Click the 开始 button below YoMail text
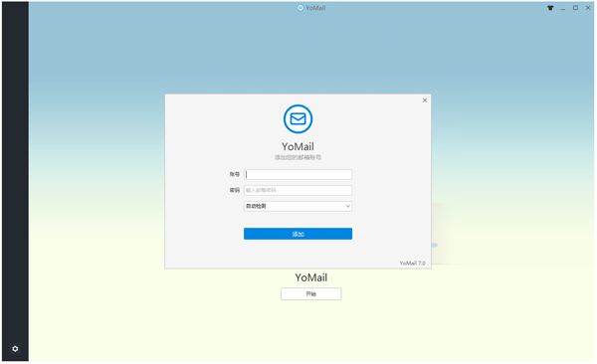Viewport: 597px width, 364px height. pyautogui.click(x=311, y=294)
